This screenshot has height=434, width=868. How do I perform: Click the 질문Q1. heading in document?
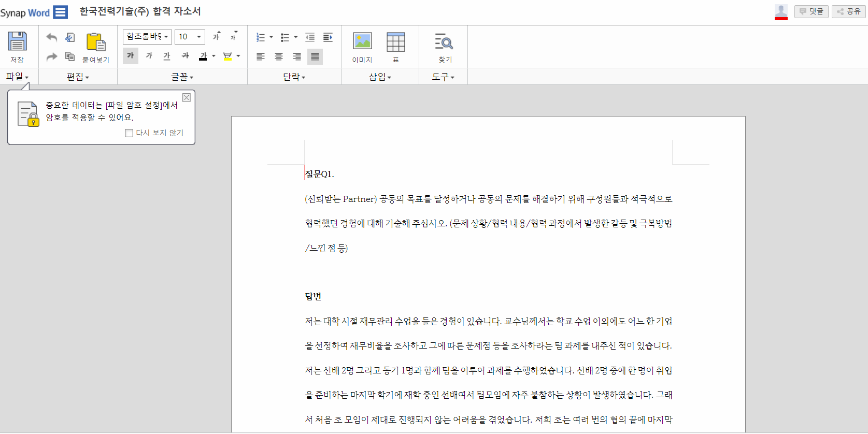pos(320,174)
